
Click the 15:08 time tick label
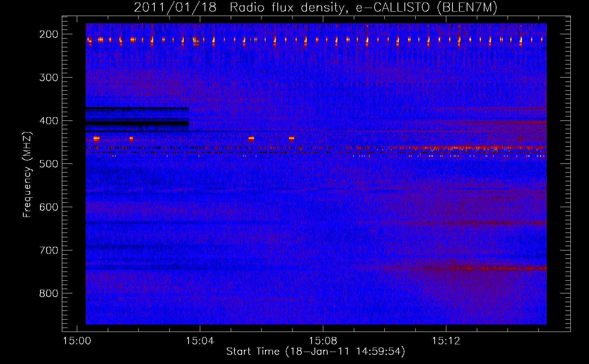(323, 341)
